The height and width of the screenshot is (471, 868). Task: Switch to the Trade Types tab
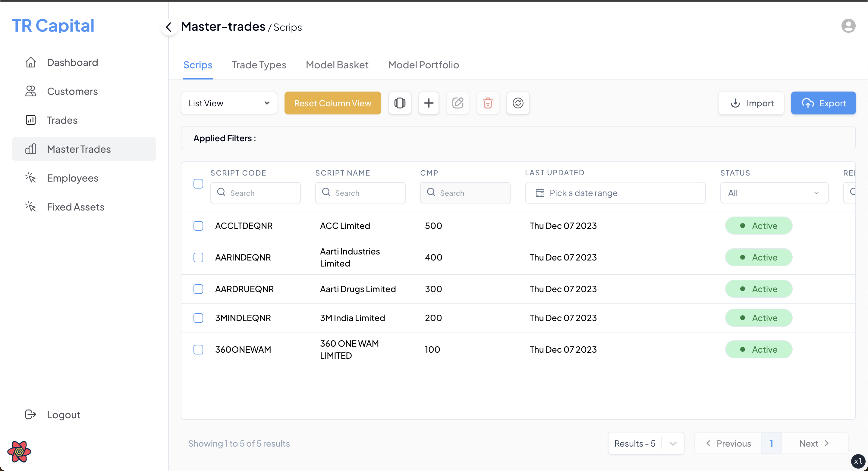coord(259,65)
